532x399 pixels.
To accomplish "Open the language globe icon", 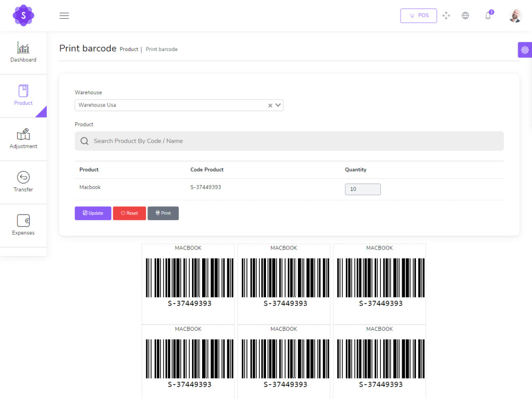I will coord(465,15).
